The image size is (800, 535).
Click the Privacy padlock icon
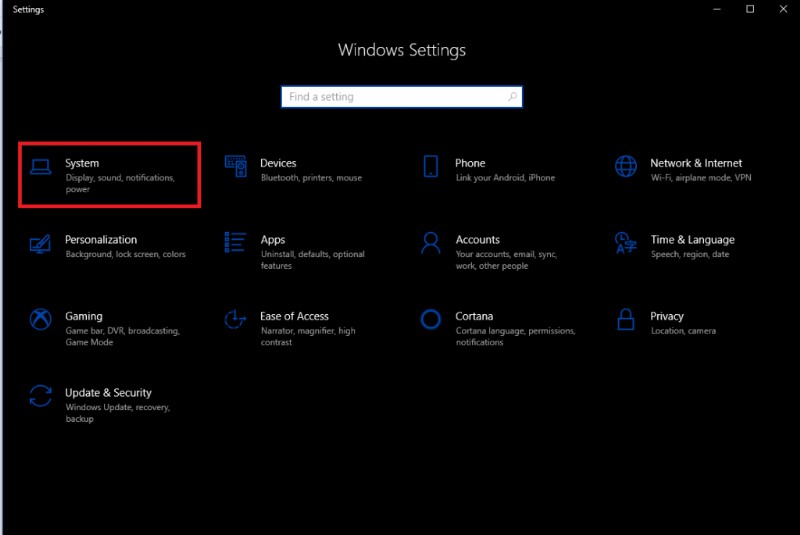coord(626,319)
